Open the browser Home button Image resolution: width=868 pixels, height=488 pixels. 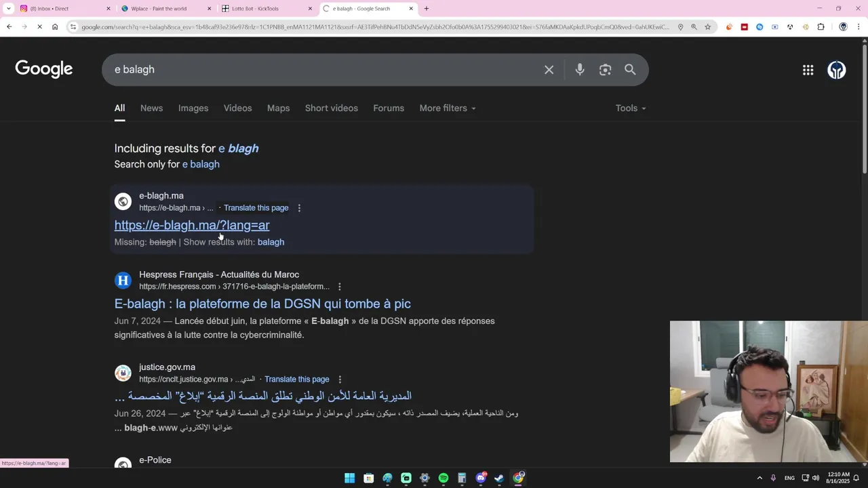55,27
